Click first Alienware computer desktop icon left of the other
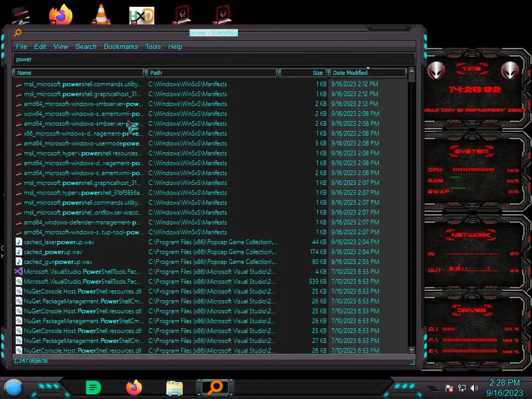 click(182, 15)
